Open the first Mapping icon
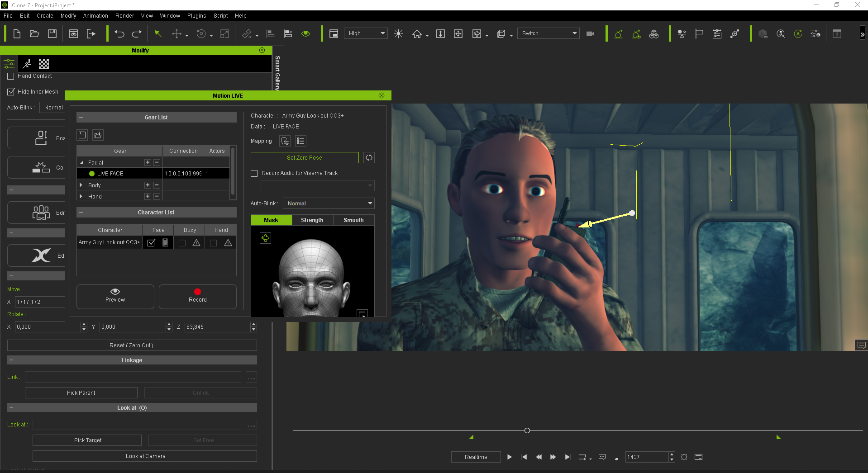The height and width of the screenshot is (473, 868). coord(285,141)
